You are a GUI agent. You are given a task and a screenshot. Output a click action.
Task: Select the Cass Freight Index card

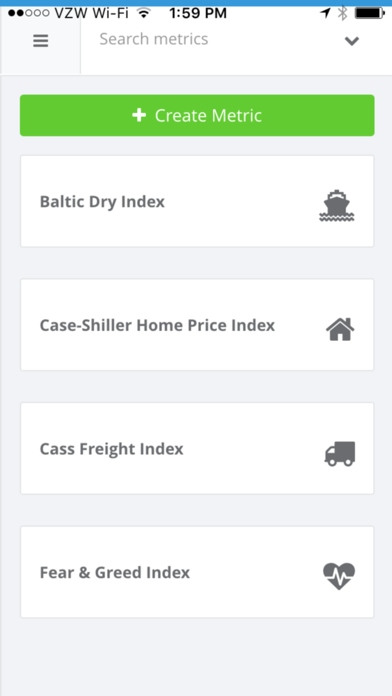click(197, 448)
